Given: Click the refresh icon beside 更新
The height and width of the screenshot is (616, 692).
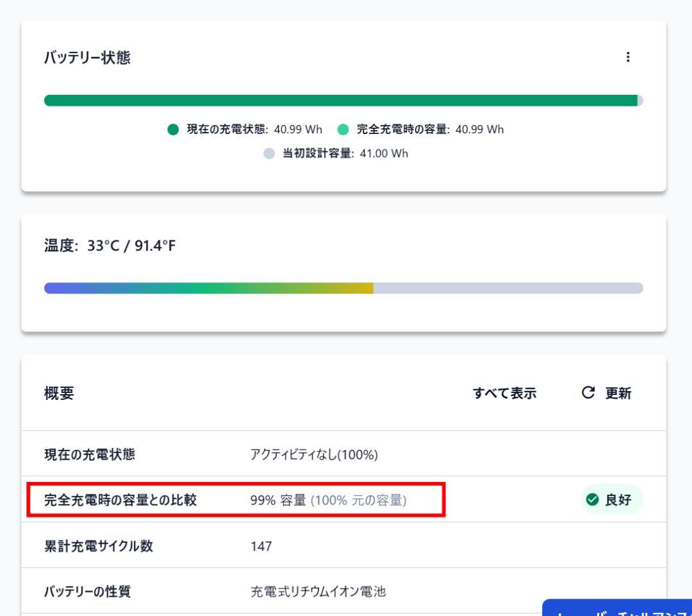Looking at the screenshot, I should click(x=587, y=394).
